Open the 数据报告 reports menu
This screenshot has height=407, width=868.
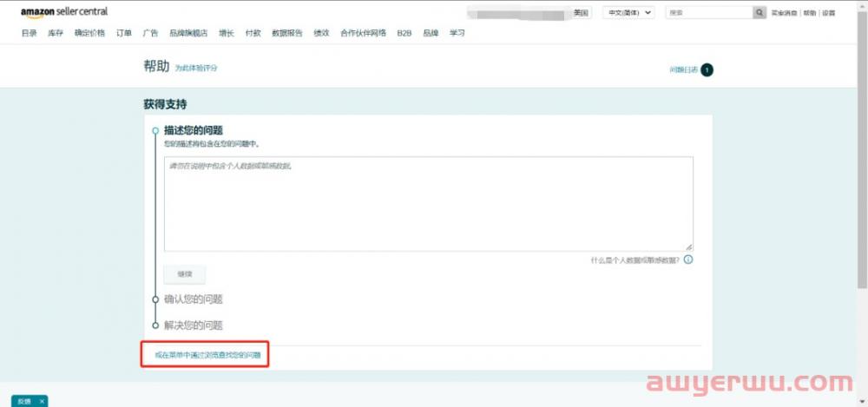(x=287, y=33)
